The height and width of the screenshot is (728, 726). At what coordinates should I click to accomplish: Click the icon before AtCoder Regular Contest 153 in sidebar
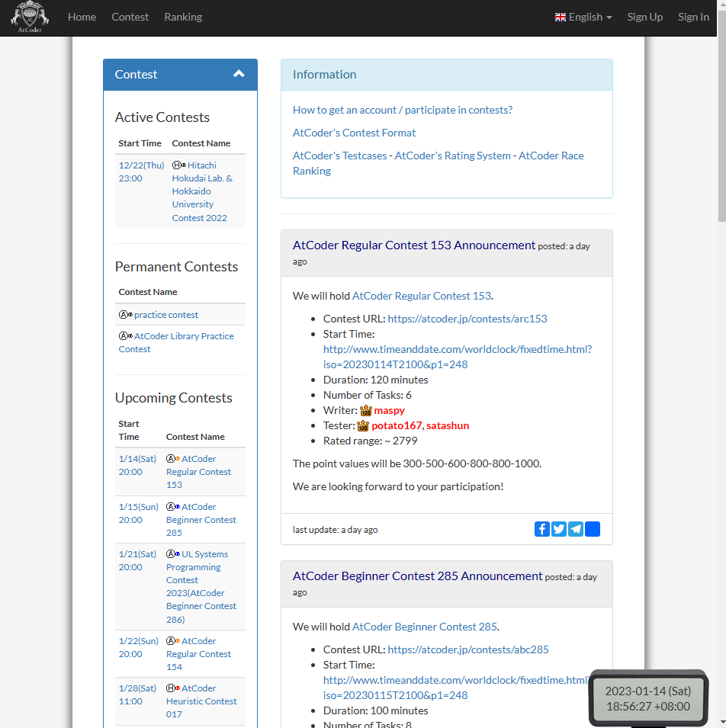click(173, 459)
